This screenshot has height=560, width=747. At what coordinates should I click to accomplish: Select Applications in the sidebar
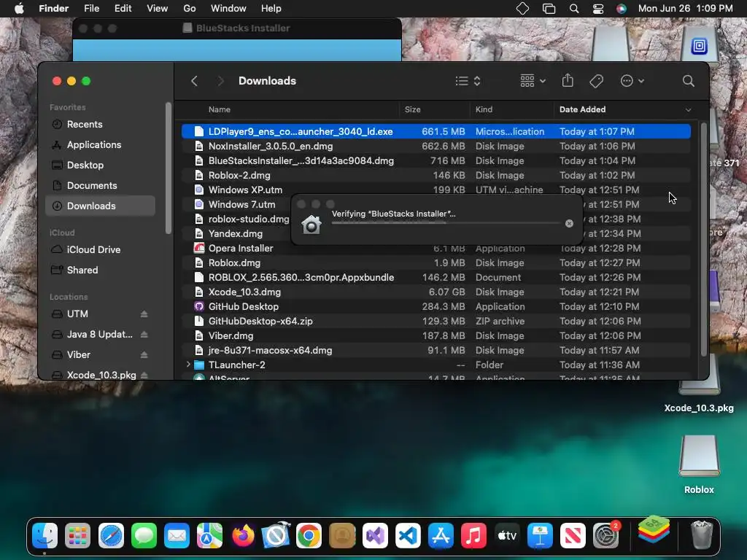pyautogui.click(x=100, y=145)
